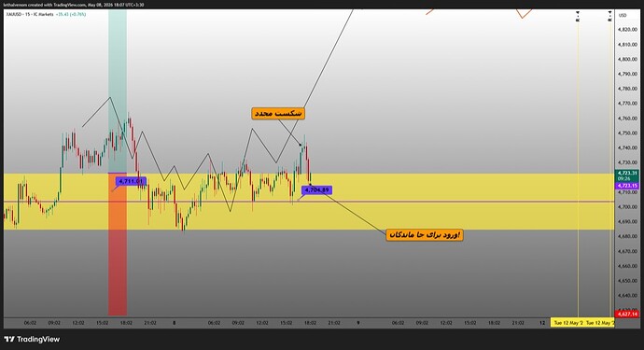
Task: Click the +35.43 (+0.76%) price change value
Action: [71, 14]
